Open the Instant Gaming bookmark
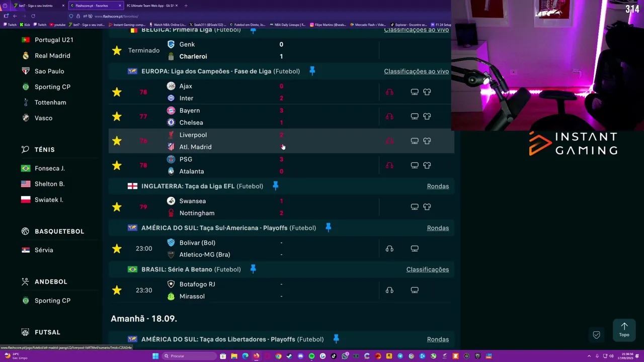 [x=127, y=25]
